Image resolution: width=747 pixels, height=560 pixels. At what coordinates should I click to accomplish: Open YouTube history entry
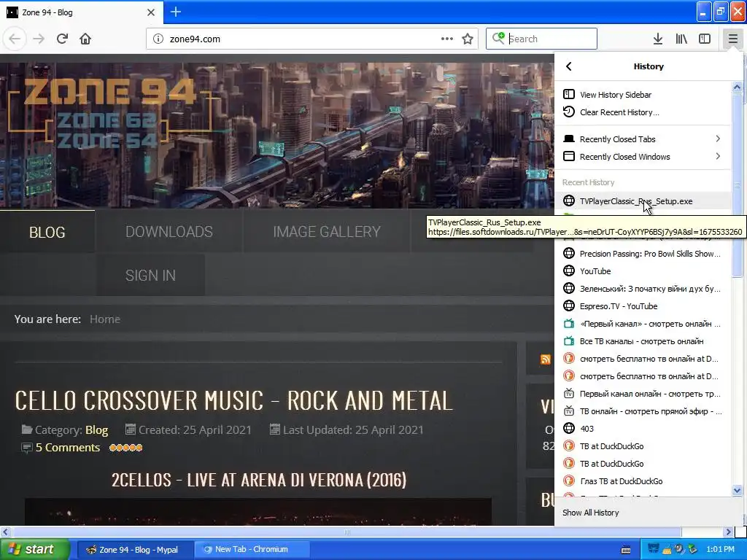tap(643, 271)
